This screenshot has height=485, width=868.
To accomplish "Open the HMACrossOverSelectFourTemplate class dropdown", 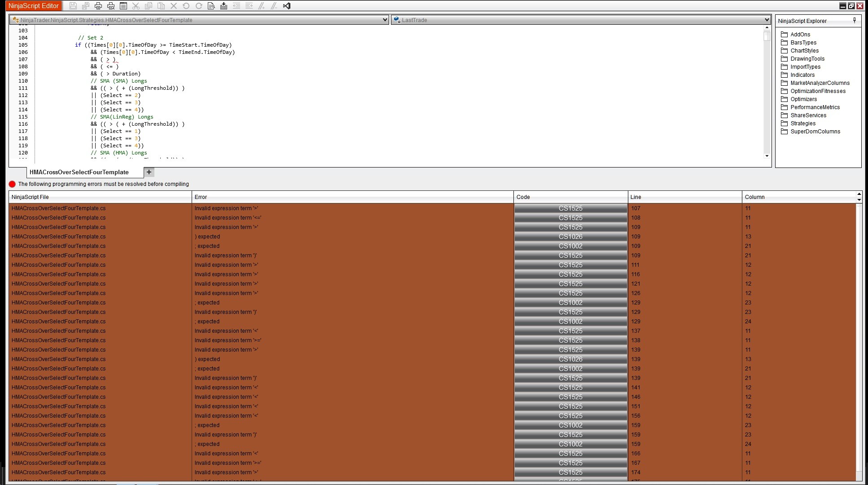I will click(385, 20).
